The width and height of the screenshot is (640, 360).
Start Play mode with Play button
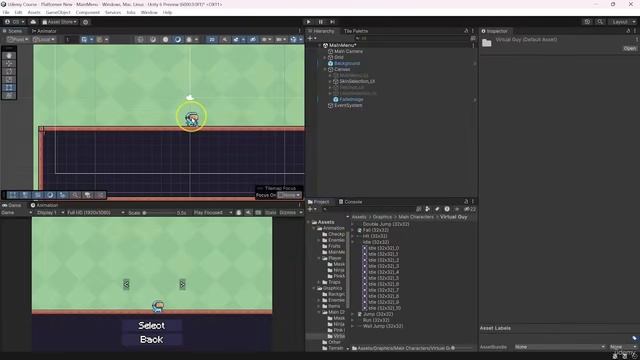309,22
